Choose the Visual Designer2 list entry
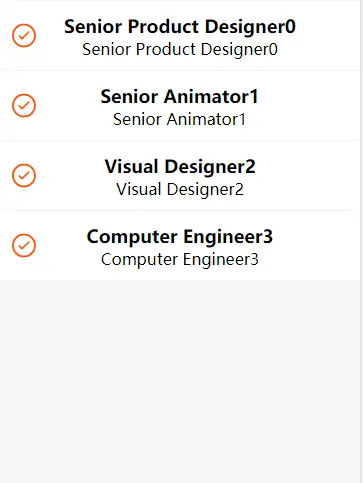Screen dimensions: 363x483 click(x=180, y=175)
